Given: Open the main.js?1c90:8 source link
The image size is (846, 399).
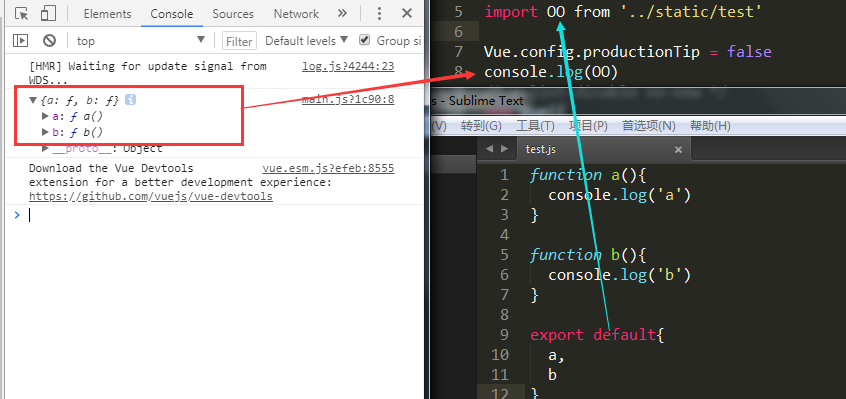Looking at the screenshot, I should pos(348,100).
